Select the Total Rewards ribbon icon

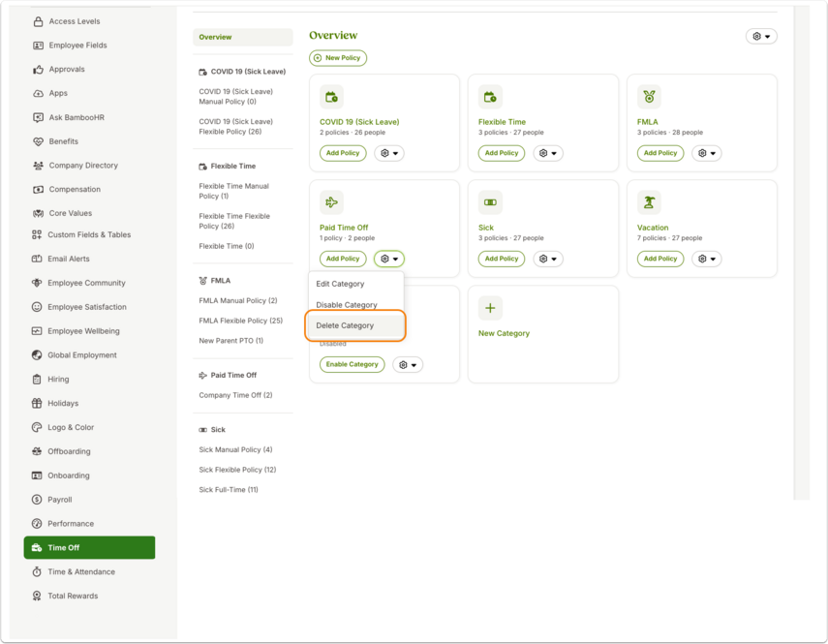point(37,596)
